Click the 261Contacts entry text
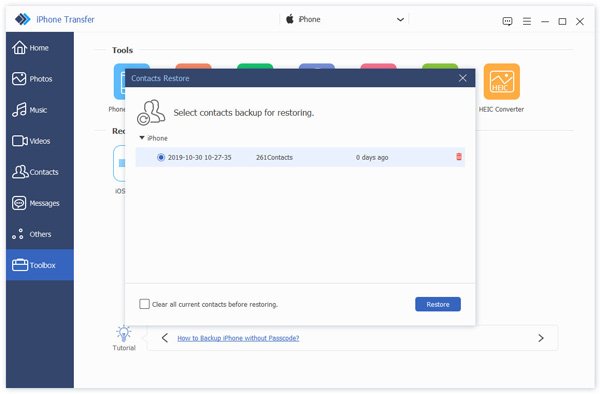 coord(274,157)
